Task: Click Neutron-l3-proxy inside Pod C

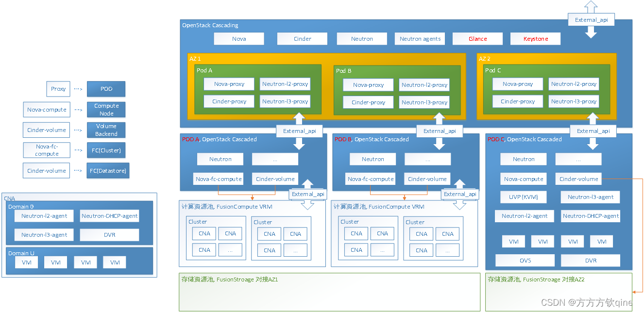Action: point(574,101)
